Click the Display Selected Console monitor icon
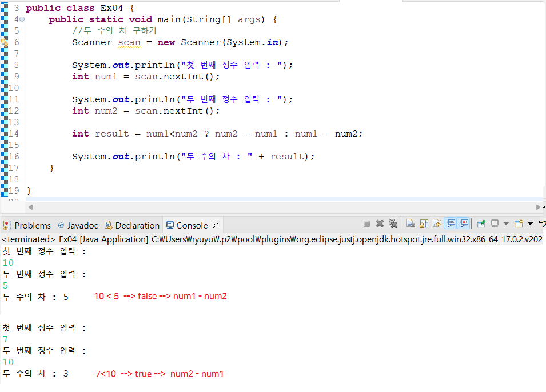 click(495, 223)
